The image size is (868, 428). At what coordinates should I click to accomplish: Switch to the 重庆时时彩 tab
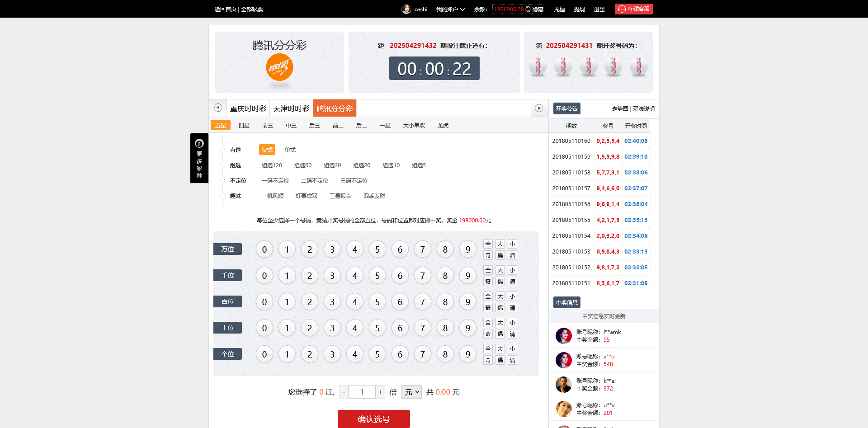point(248,108)
